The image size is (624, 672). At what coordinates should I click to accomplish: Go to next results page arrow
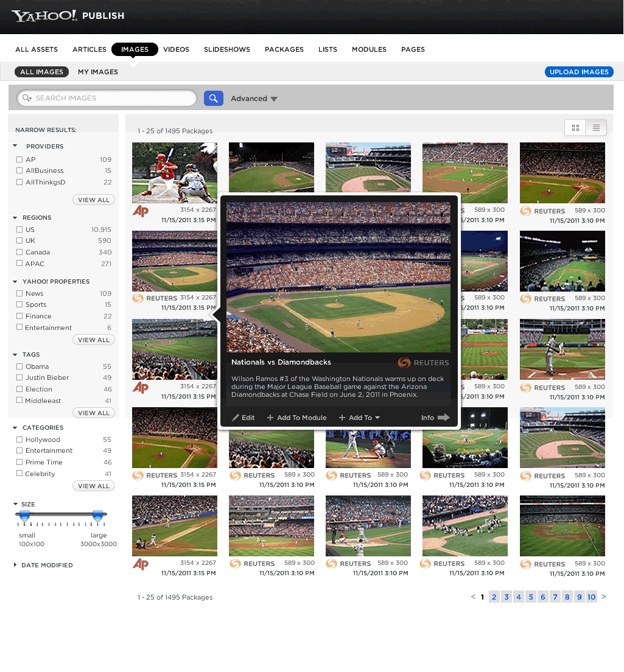(603, 597)
